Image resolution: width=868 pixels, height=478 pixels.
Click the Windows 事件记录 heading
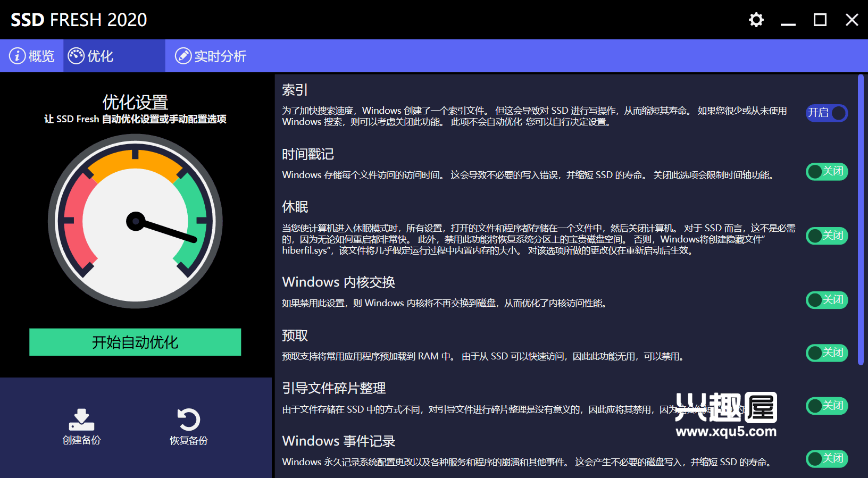pyautogui.click(x=339, y=441)
